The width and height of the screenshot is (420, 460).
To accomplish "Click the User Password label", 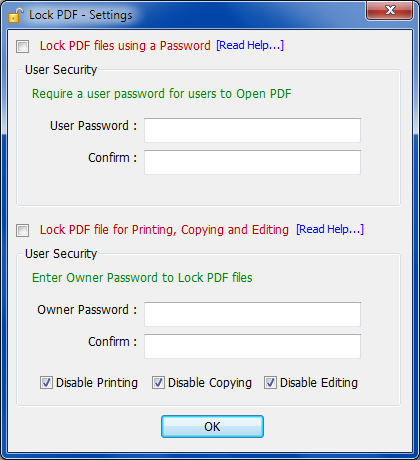I will (x=93, y=126).
